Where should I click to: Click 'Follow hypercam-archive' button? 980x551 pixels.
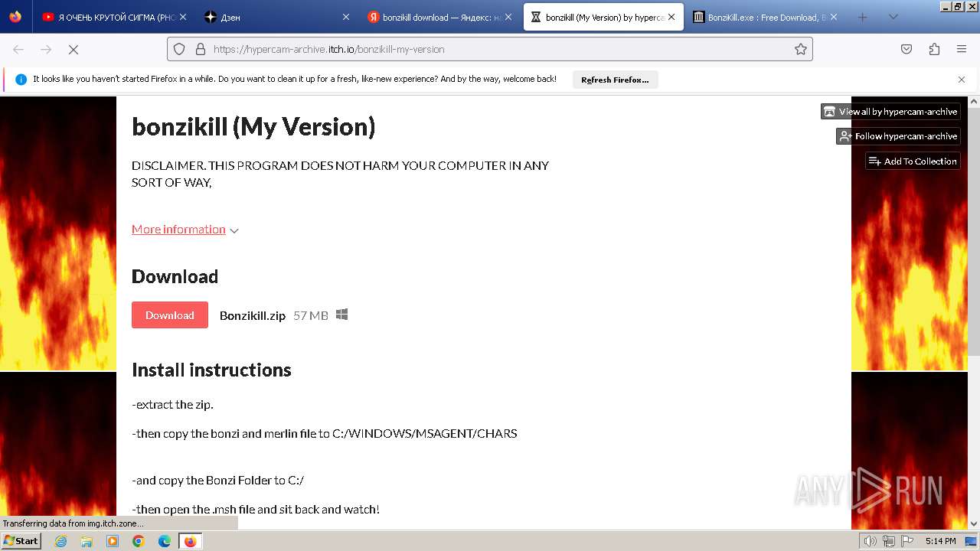[x=898, y=136]
